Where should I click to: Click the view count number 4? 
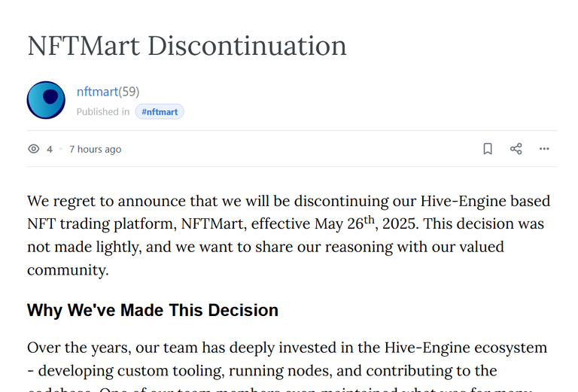coord(50,149)
